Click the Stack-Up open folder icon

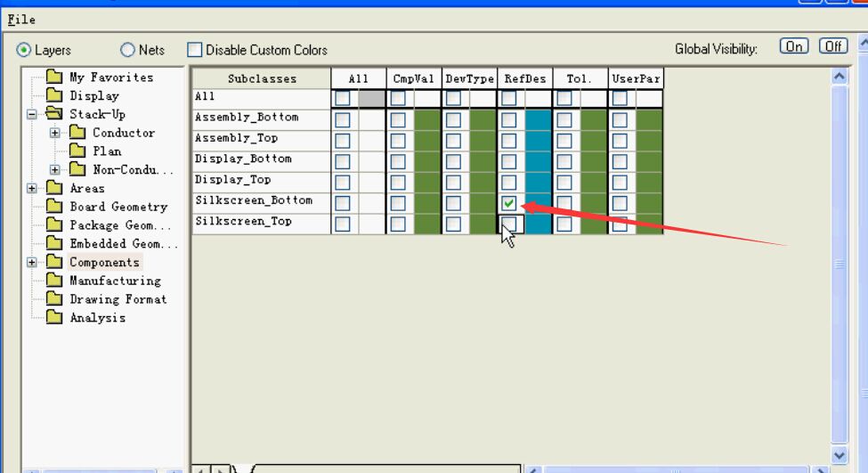point(54,113)
